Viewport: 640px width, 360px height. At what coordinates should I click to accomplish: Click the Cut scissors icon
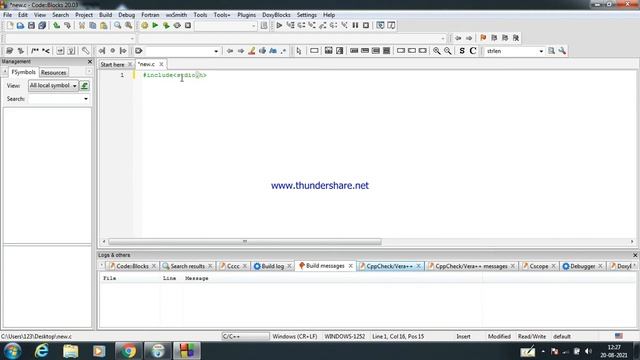point(82,26)
